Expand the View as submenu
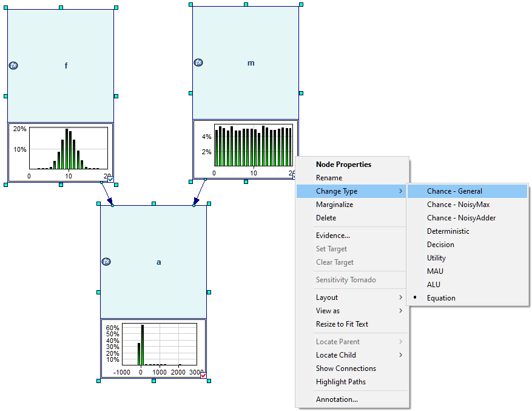 coord(352,311)
